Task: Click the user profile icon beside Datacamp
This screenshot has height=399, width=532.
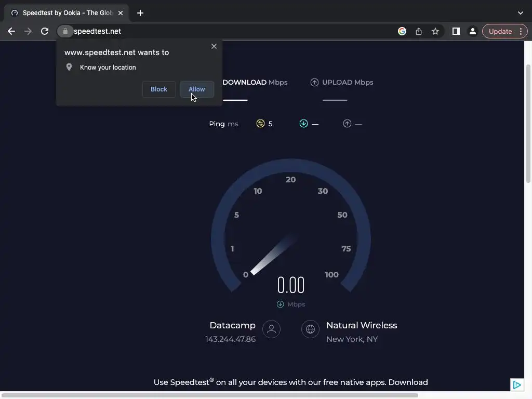Action: [271, 329]
